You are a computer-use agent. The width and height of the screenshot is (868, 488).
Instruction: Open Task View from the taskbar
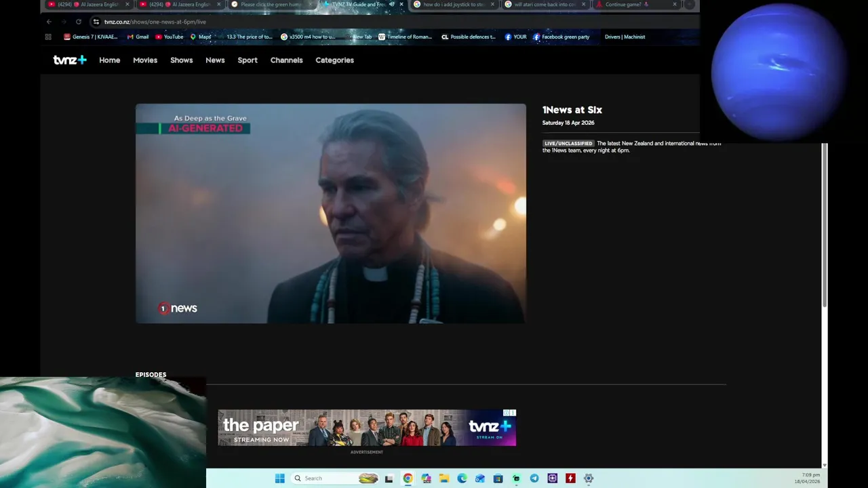point(389,479)
